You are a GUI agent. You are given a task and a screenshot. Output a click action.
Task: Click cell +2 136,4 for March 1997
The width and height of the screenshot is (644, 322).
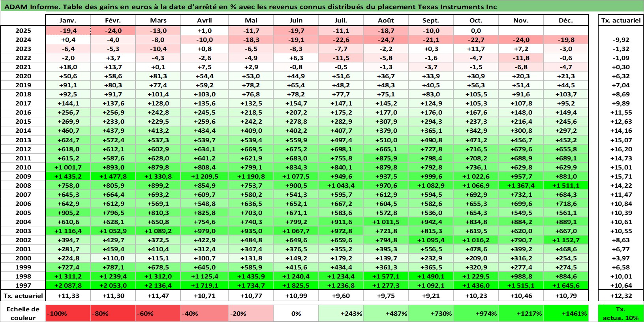coord(158,285)
